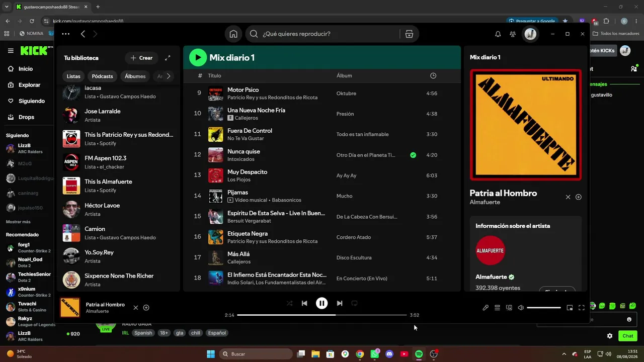The height and width of the screenshot is (362, 644).
Task: Open the miniplayer
Action: (570, 308)
